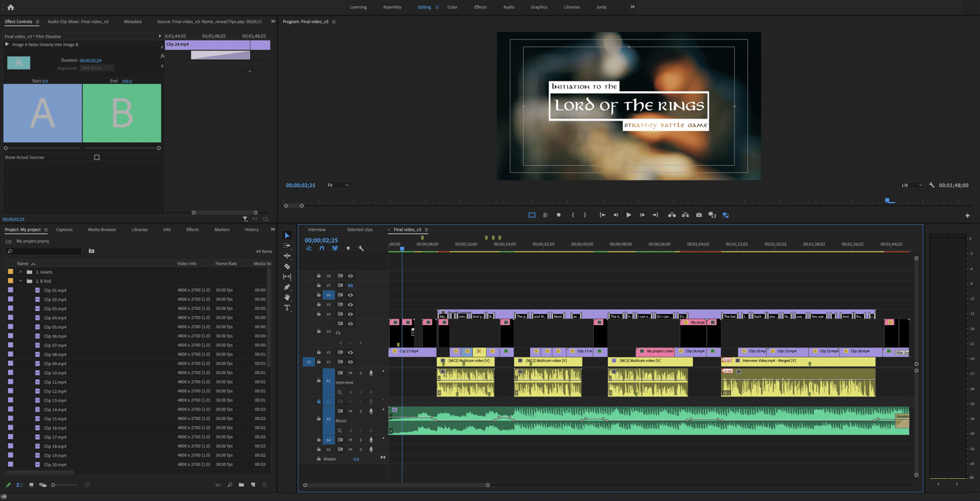The width and height of the screenshot is (980, 501).
Task: Play the Program monitor sequence
Action: pyautogui.click(x=628, y=215)
